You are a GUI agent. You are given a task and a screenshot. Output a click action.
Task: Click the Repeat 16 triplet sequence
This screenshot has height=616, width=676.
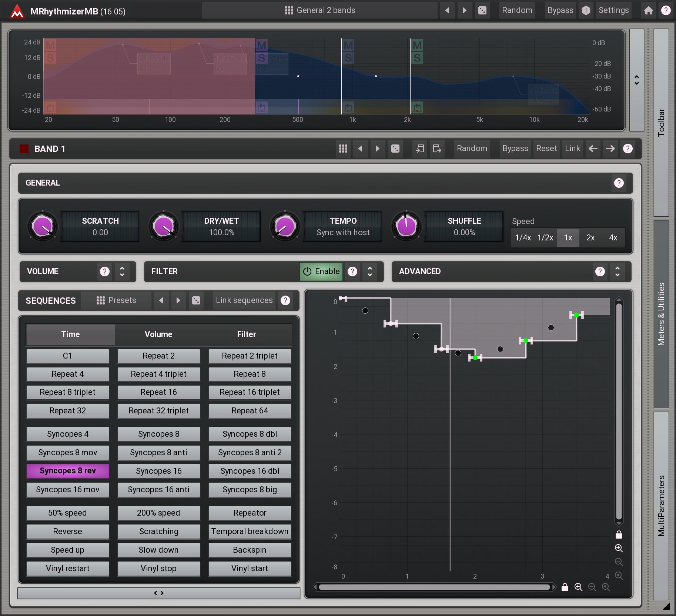coord(250,392)
